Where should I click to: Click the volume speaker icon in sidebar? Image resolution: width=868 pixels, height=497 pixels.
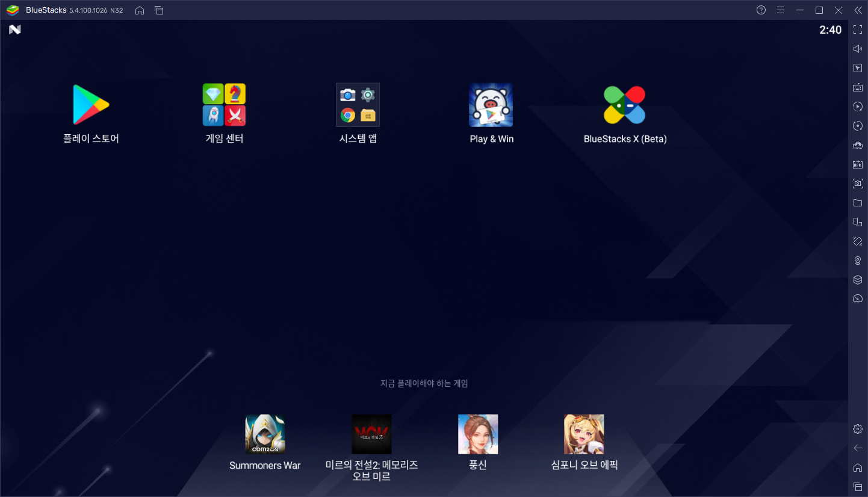pos(858,49)
